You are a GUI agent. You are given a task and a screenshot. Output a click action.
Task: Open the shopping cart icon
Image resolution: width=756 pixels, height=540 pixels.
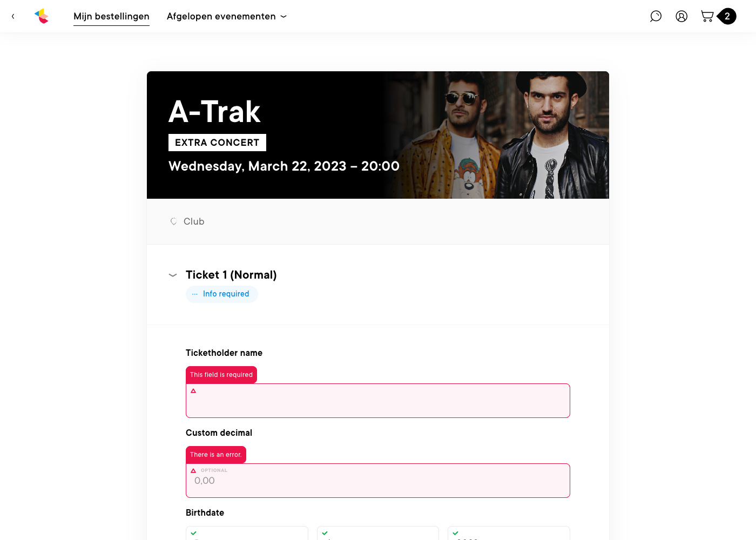tap(707, 16)
